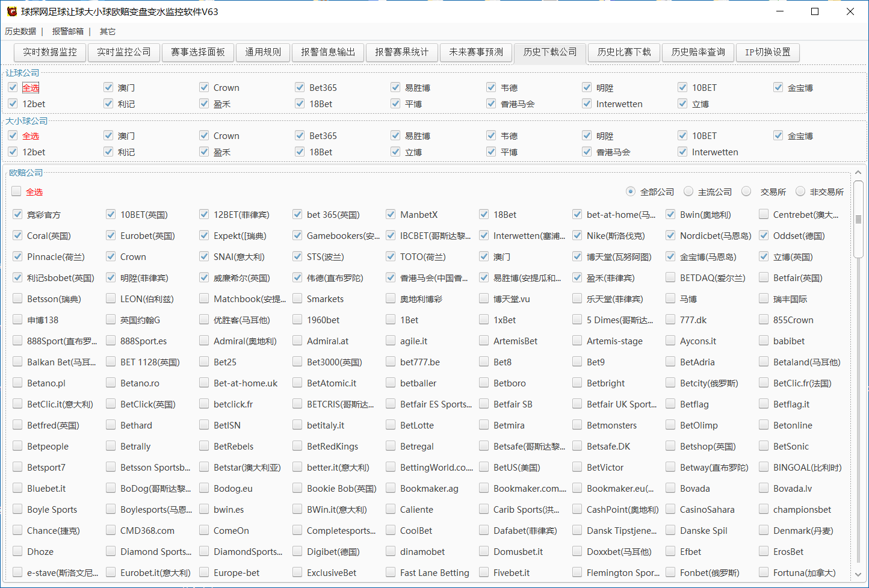The image size is (869, 588).
Task: Check the Betfred(英国) checkbox
Action: click(x=17, y=425)
